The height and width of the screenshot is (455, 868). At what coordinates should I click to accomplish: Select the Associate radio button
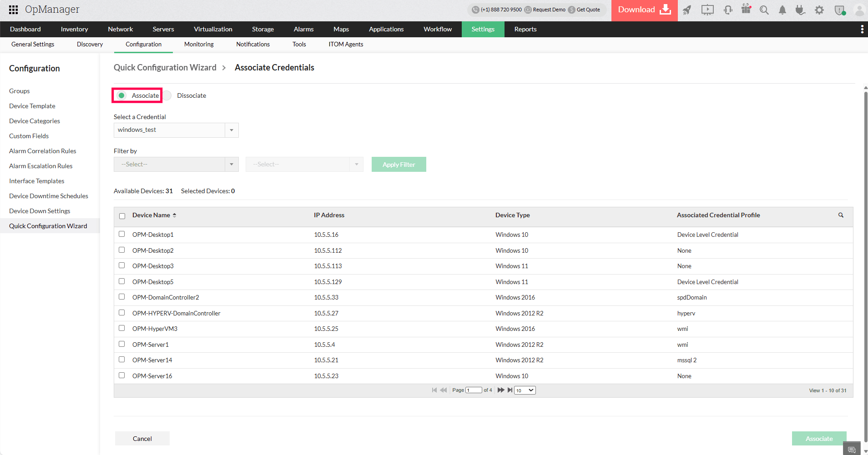click(121, 95)
